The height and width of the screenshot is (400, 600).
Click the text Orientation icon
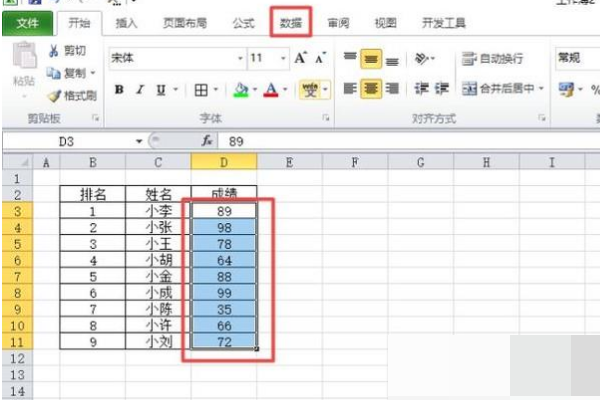point(421,59)
